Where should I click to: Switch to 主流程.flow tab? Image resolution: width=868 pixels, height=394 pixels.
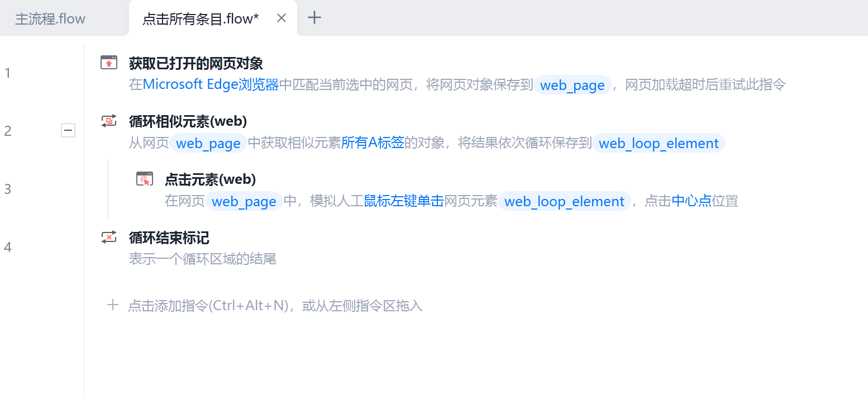50,19
